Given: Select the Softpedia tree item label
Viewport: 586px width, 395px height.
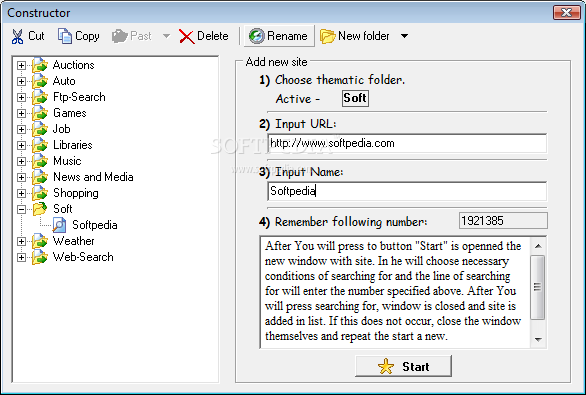Looking at the screenshot, I should pyautogui.click(x=95, y=225).
